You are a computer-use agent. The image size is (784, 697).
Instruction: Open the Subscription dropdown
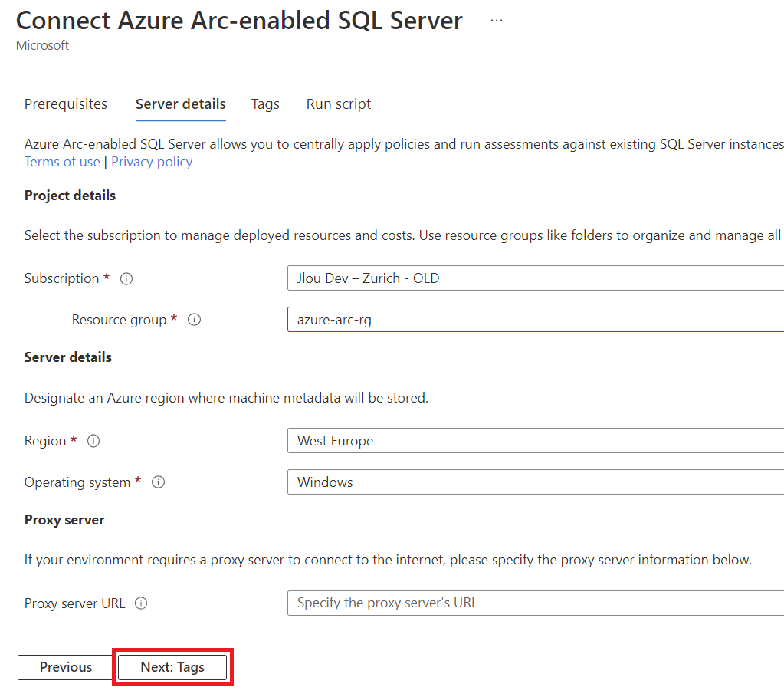tap(536, 278)
